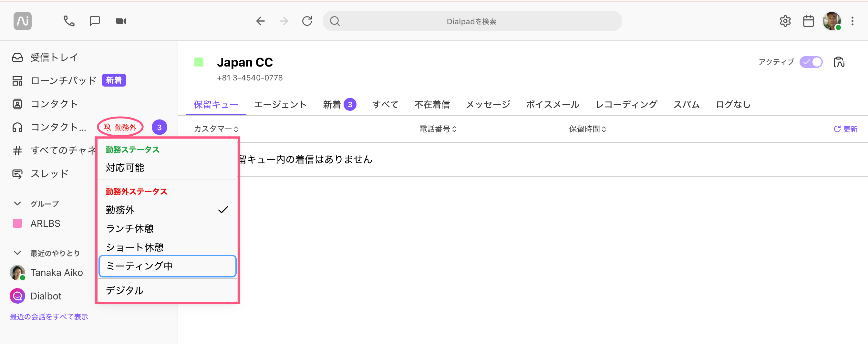Collapse the 最近のやりとり section chevron
Image resolution: width=868 pixels, height=344 pixels.
coord(17,253)
